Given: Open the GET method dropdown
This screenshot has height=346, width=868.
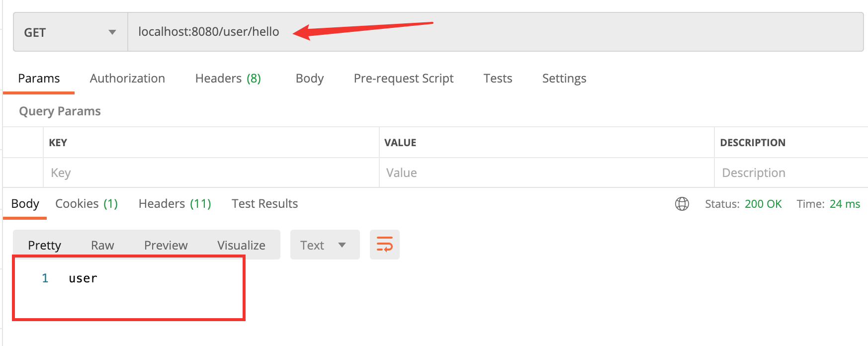Looking at the screenshot, I should (x=70, y=32).
